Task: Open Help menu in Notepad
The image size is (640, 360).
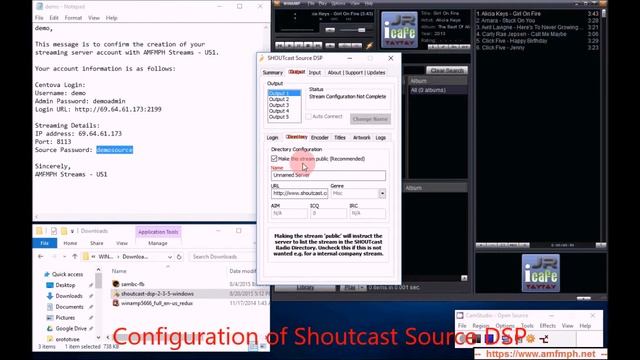Action: click(111, 18)
